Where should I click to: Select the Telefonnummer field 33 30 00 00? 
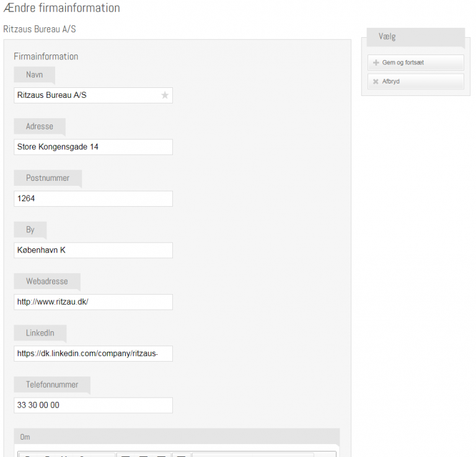(x=93, y=405)
